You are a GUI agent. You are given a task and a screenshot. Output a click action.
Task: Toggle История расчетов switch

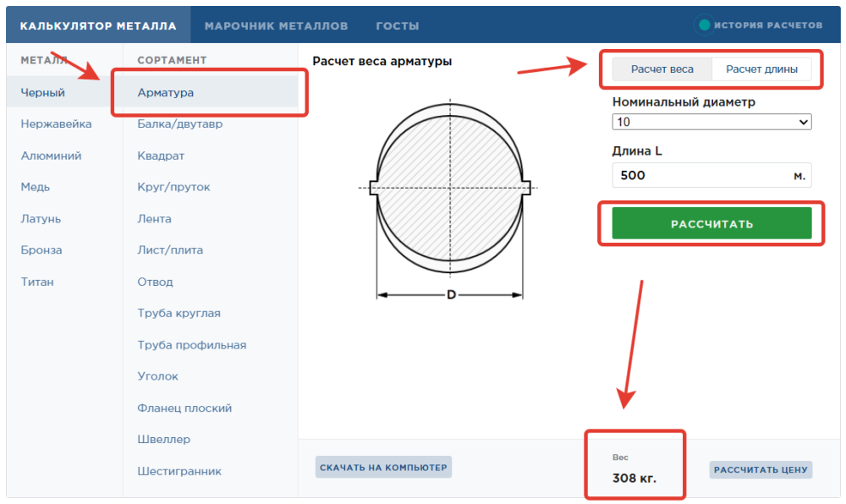point(704,25)
